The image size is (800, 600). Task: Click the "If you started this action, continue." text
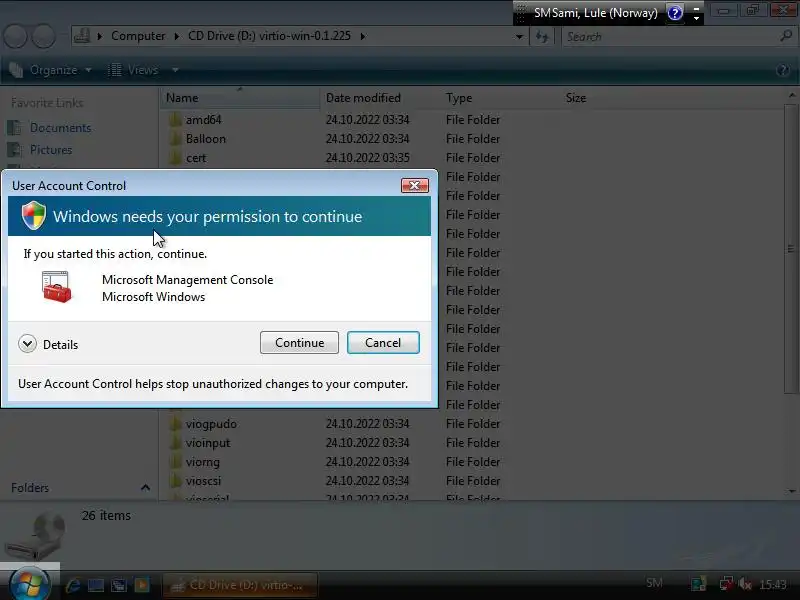pyautogui.click(x=115, y=254)
